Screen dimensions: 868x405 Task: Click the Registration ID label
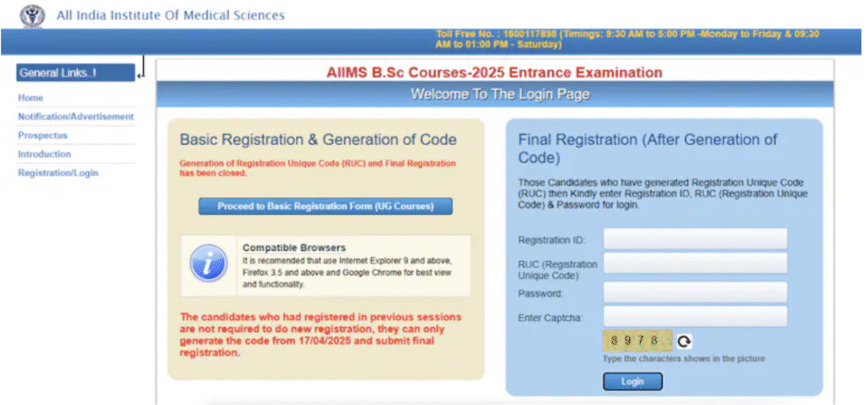tap(551, 240)
